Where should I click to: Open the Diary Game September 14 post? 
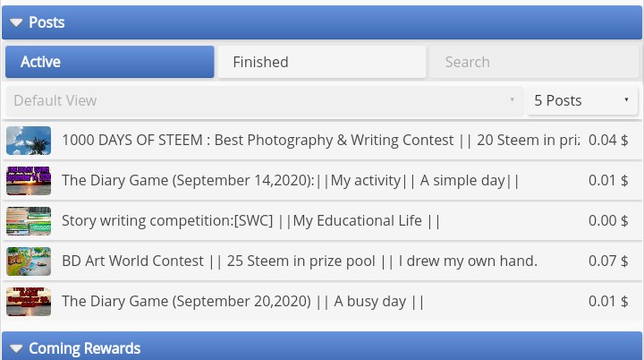(291, 181)
